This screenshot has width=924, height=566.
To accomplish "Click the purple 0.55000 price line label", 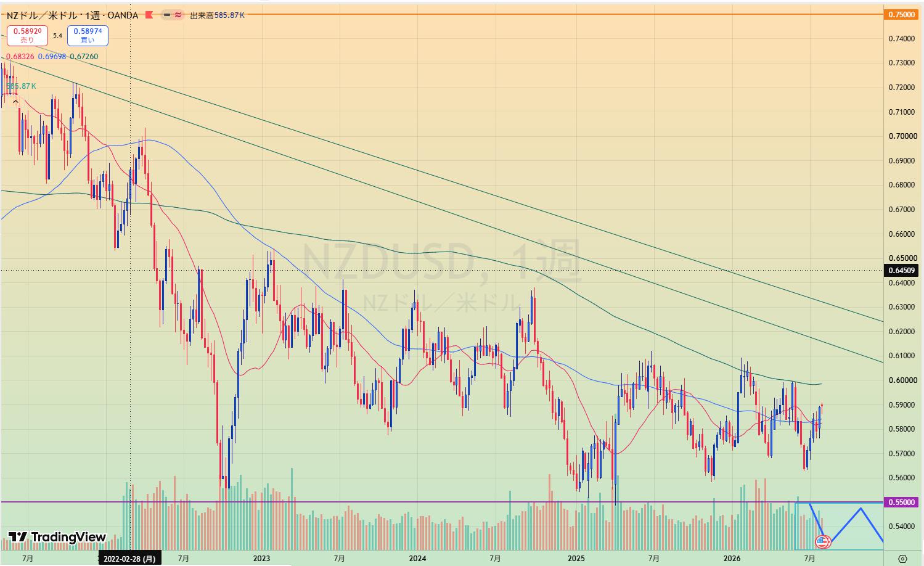I will tap(901, 502).
